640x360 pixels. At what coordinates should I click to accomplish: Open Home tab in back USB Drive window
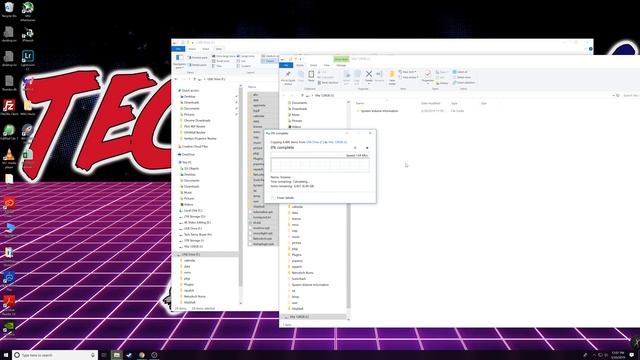tap(192, 49)
